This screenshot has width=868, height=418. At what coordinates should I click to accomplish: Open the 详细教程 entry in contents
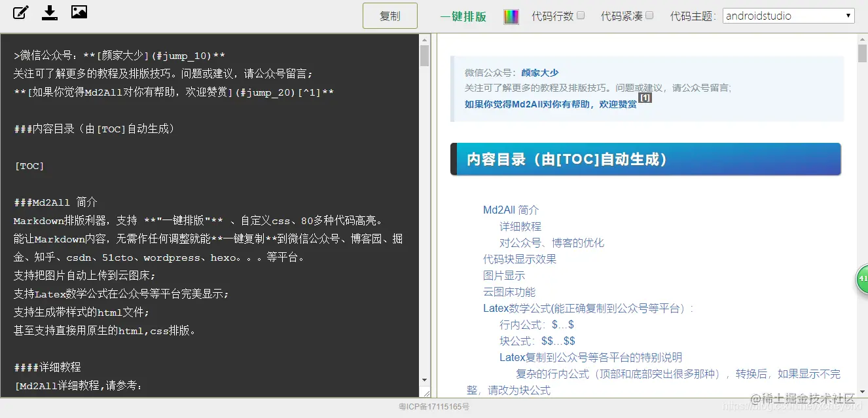(520, 226)
